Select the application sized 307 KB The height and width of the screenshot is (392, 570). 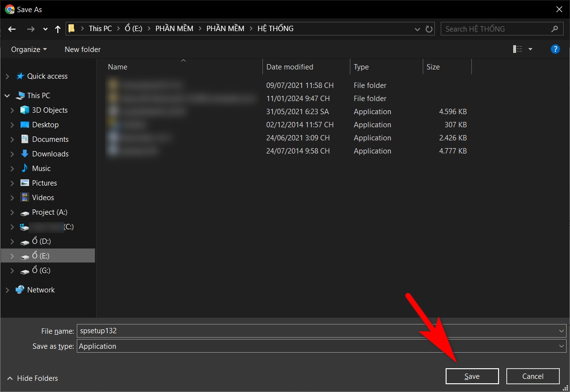point(287,125)
